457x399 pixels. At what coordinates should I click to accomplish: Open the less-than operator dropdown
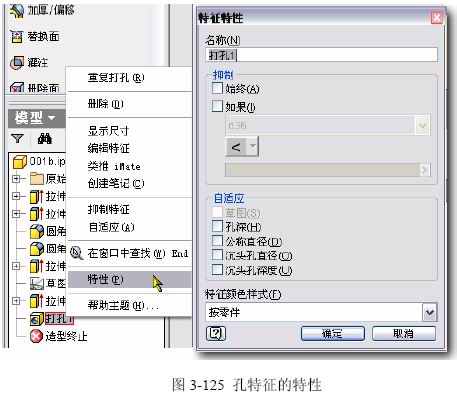coord(253,146)
